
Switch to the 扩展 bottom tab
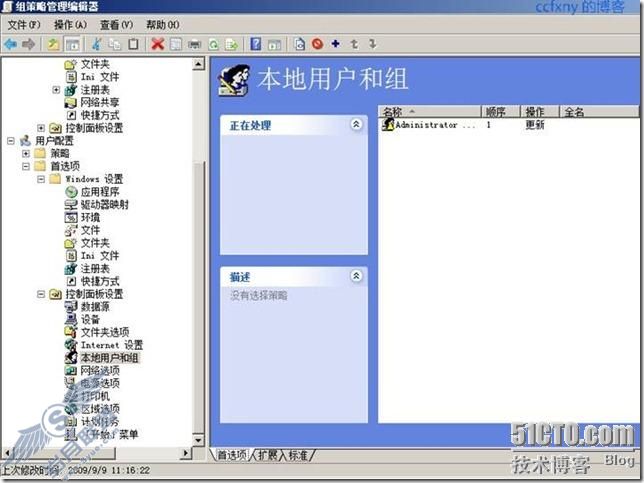click(268, 455)
